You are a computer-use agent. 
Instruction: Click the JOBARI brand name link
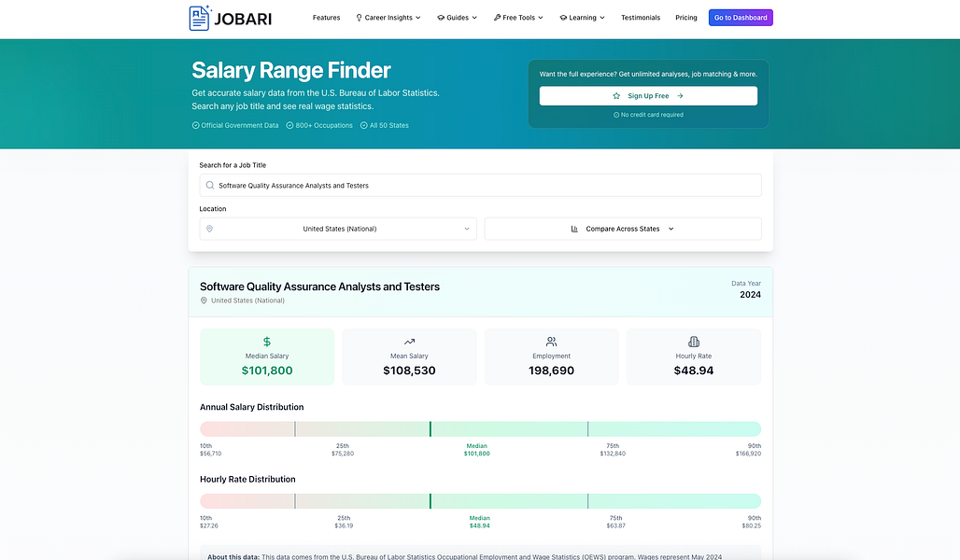pyautogui.click(x=243, y=19)
